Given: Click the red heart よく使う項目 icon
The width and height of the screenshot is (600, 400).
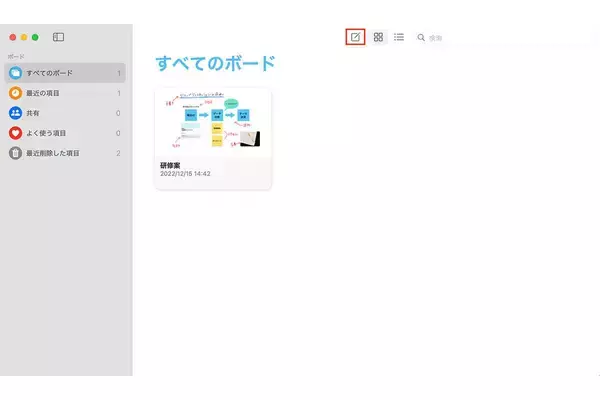Looking at the screenshot, I should coord(15,133).
